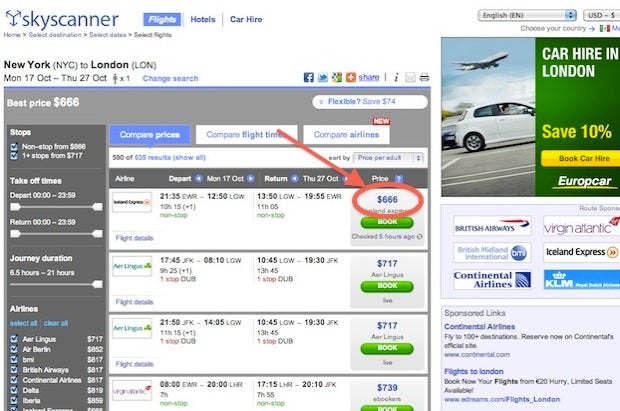Click the Price help question icon
The height and width of the screenshot is (411, 620).
[399, 179]
